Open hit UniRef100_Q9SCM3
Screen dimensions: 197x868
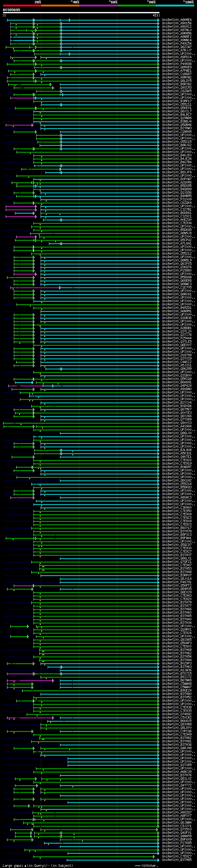tap(177, 88)
